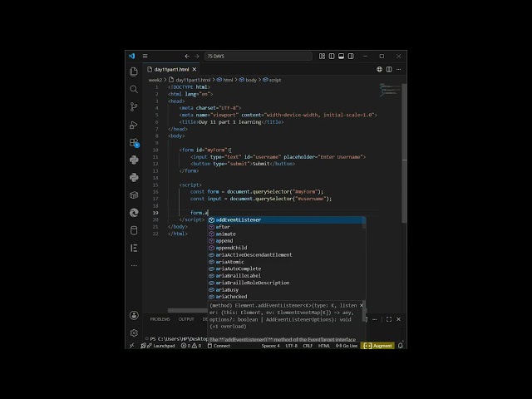This screenshot has width=532, height=399.
Task: Close the bottom panel
Action: pyautogui.click(x=399, y=319)
